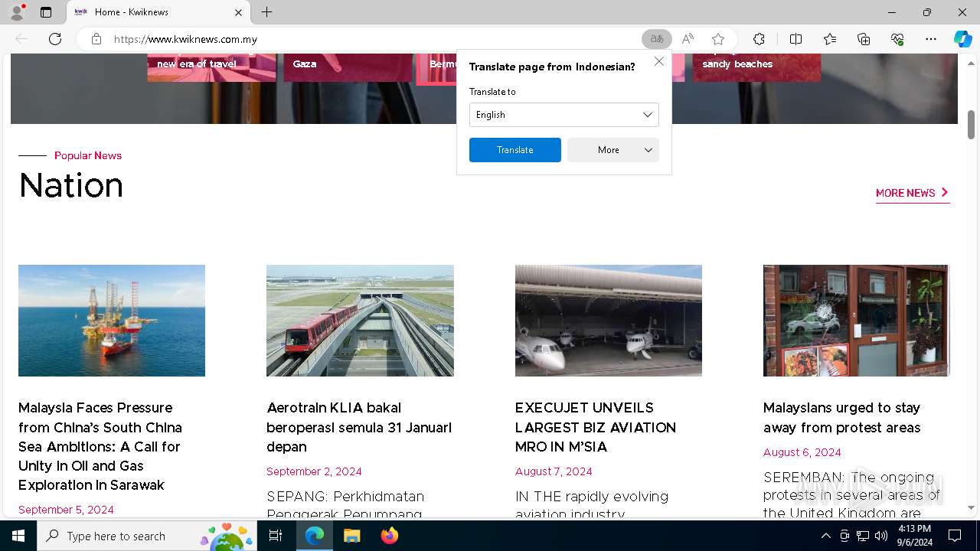Open the Extensions icon

[759, 39]
